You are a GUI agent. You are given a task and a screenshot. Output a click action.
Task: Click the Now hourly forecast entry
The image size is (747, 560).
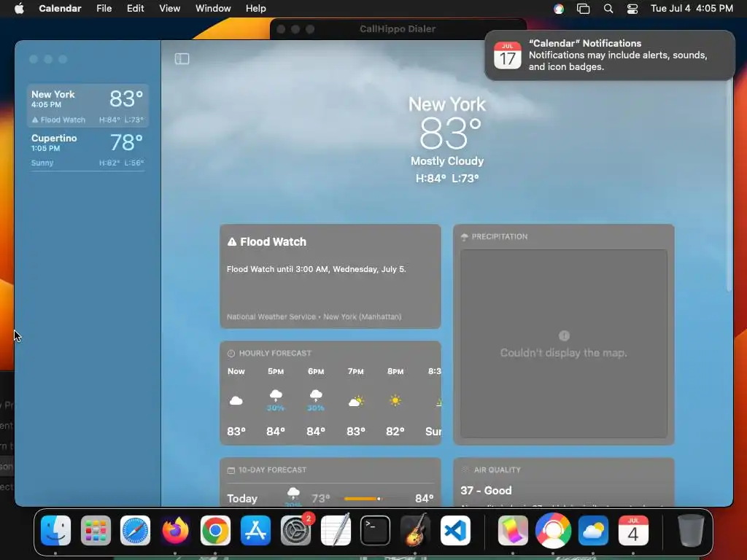(236, 402)
